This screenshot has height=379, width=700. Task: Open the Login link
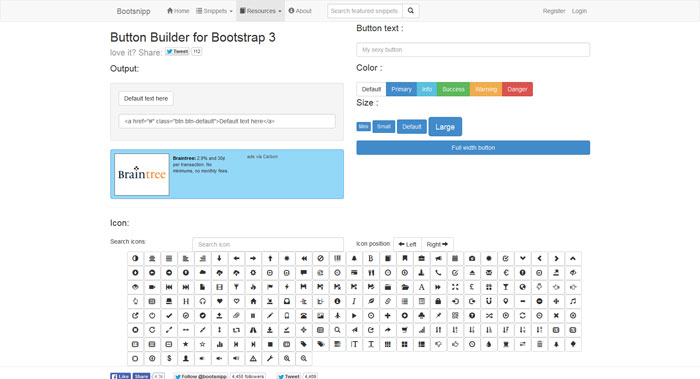pos(579,11)
